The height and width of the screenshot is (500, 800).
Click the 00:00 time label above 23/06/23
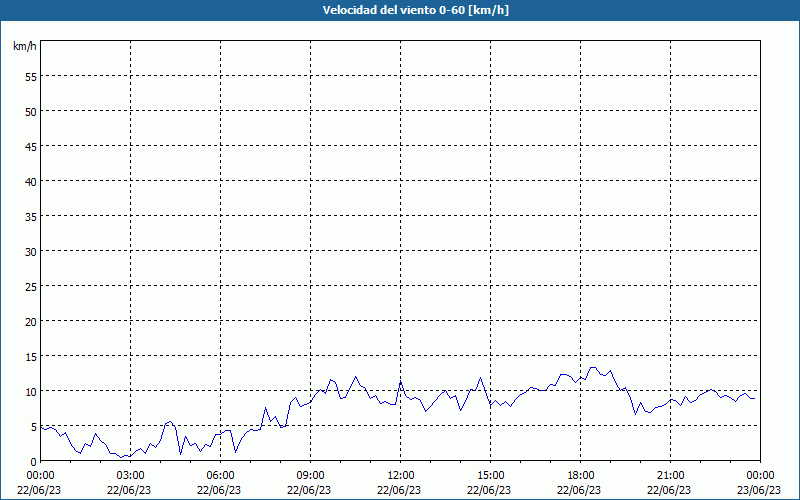760,476
